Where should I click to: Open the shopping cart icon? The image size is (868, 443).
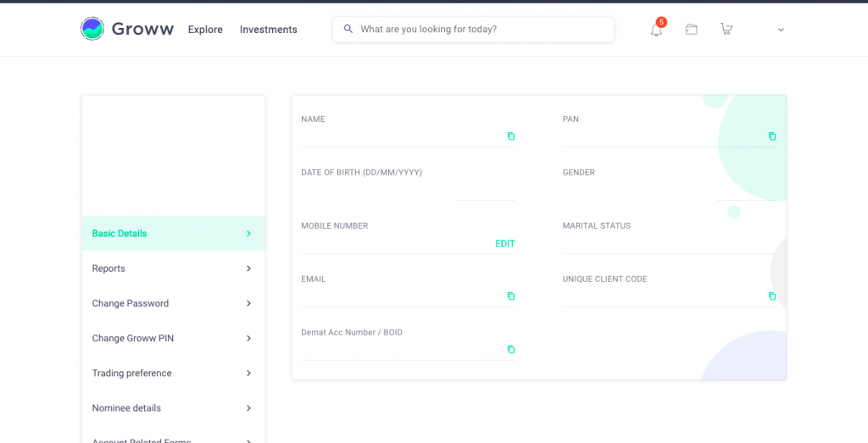726,30
